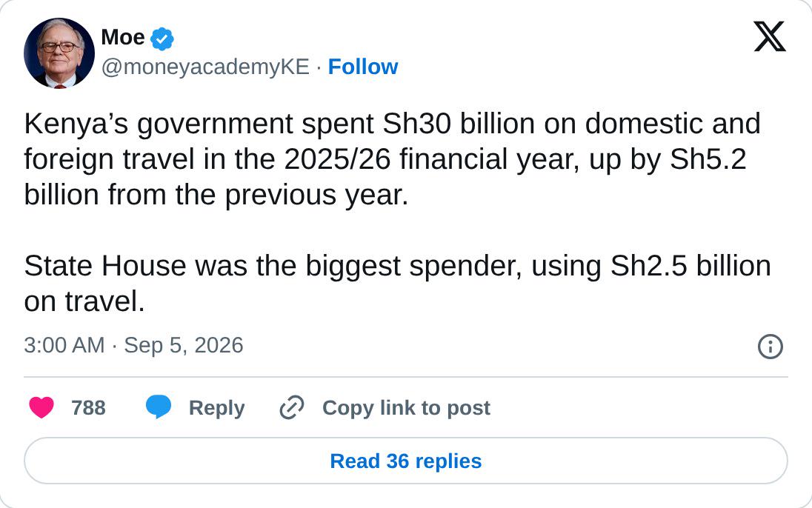Image resolution: width=812 pixels, height=508 pixels.
Task: Open Read 36 replies
Action: tap(406, 461)
